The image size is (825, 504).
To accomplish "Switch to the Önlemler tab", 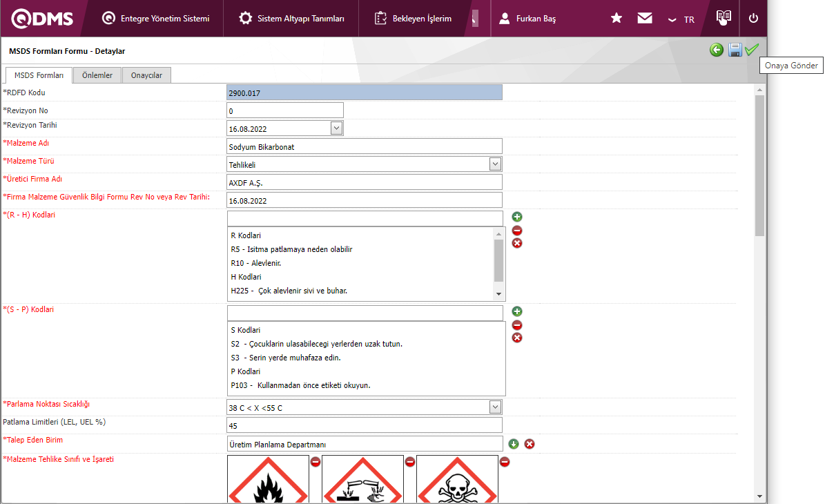I will click(97, 75).
